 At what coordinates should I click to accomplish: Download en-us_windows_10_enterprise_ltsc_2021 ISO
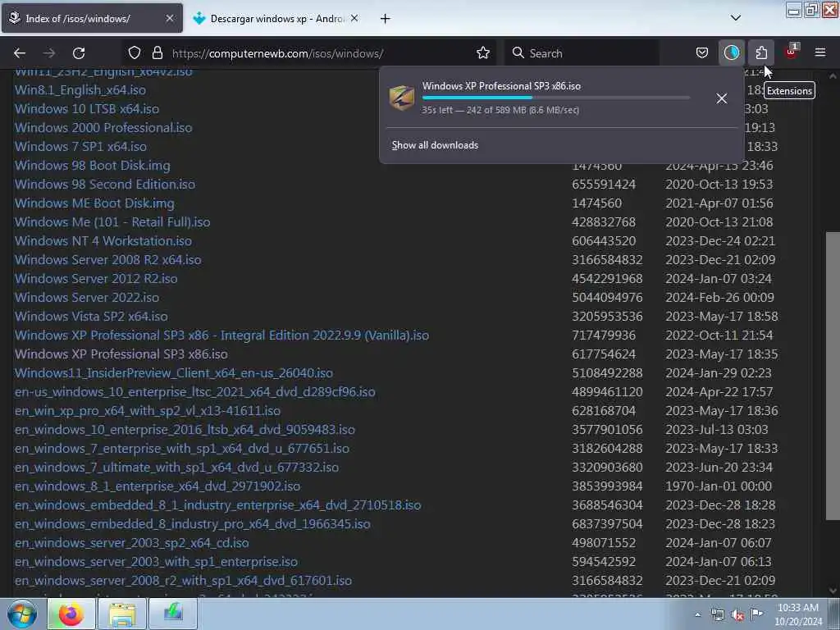[x=195, y=391]
